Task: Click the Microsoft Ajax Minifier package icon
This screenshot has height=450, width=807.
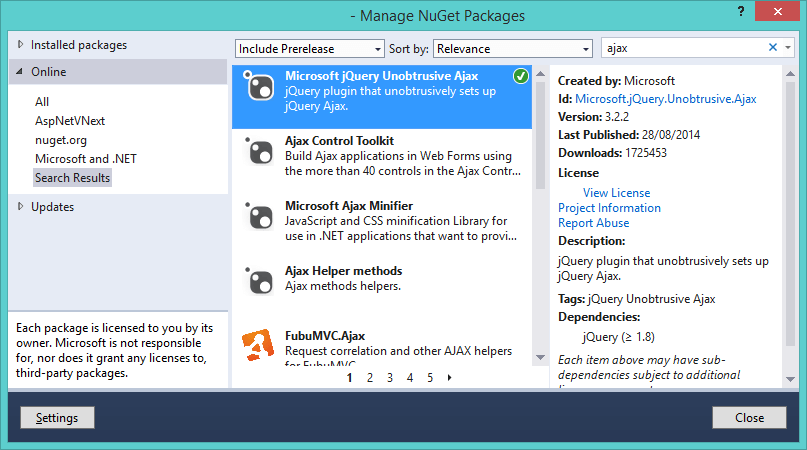Action: click(x=258, y=216)
